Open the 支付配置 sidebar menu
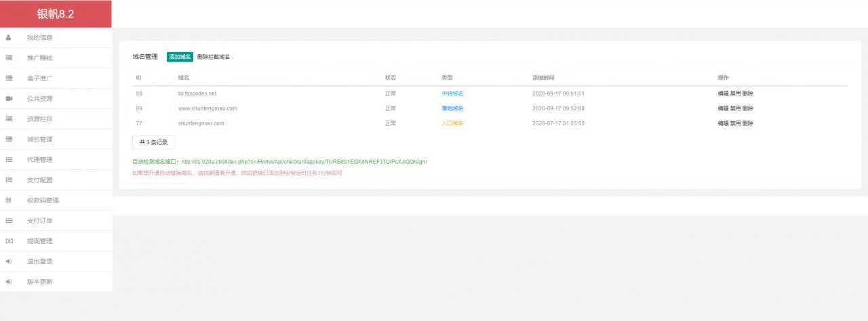This screenshot has height=321, width=868. (x=39, y=180)
